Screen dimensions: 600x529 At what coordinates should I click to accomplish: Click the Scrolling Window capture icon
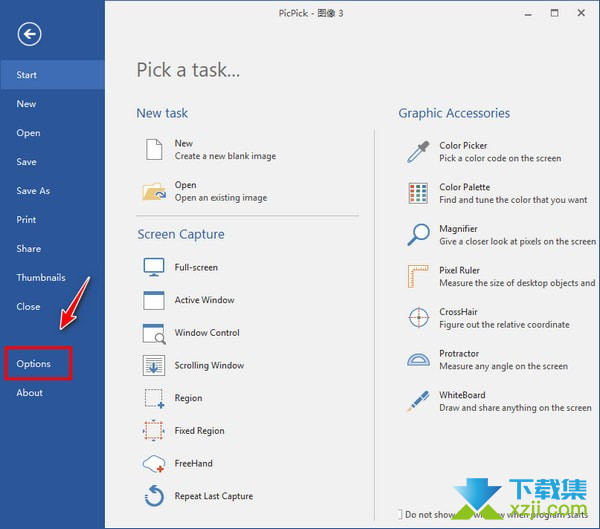(x=154, y=365)
